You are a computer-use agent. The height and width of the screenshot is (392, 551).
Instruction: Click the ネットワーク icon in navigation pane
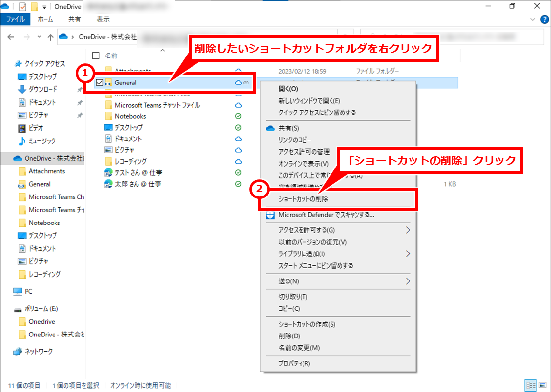18,352
